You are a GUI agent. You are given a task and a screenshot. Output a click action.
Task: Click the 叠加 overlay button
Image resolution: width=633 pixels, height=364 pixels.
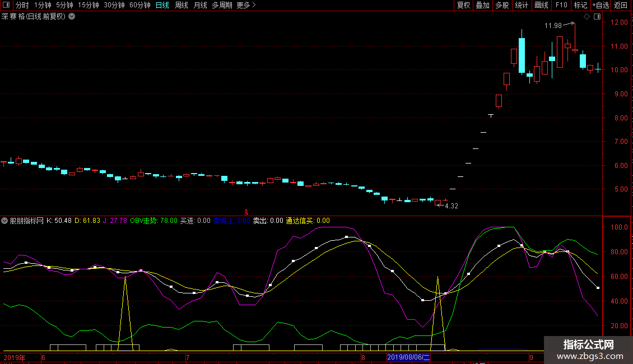click(482, 5)
